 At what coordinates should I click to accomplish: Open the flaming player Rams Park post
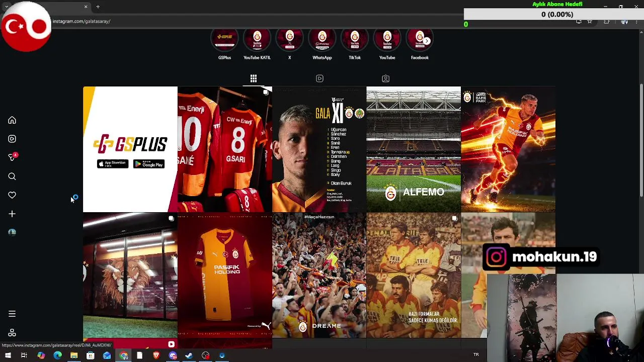pos(508,149)
